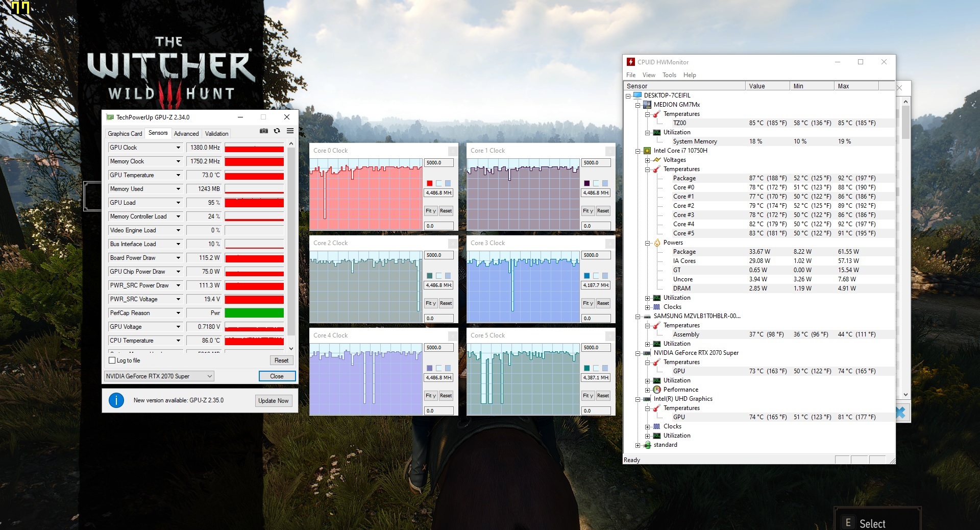980x530 pixels.
Task: Select the 'TZ00' temperature row
Action: pos(759,123)
